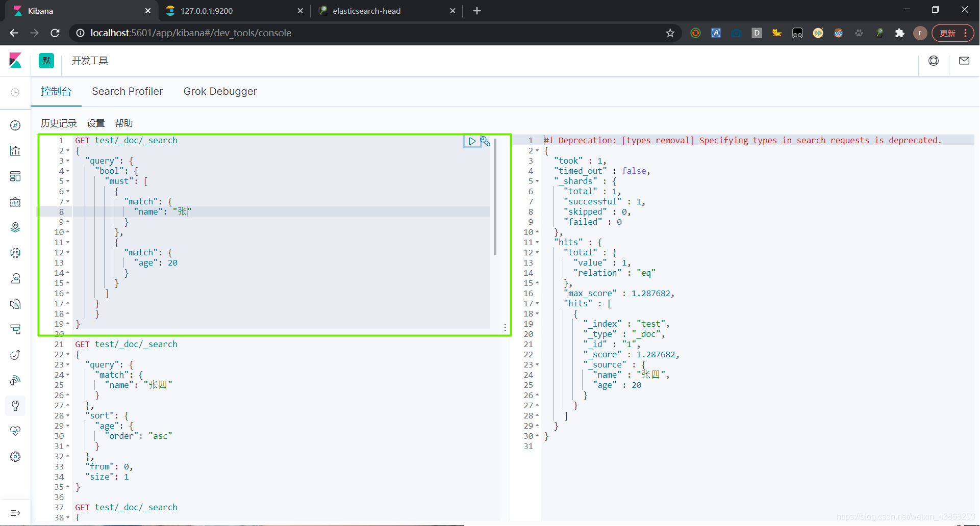Close the Kibana browser tab
The image size is (980, 526).
(x=148, y=11)
